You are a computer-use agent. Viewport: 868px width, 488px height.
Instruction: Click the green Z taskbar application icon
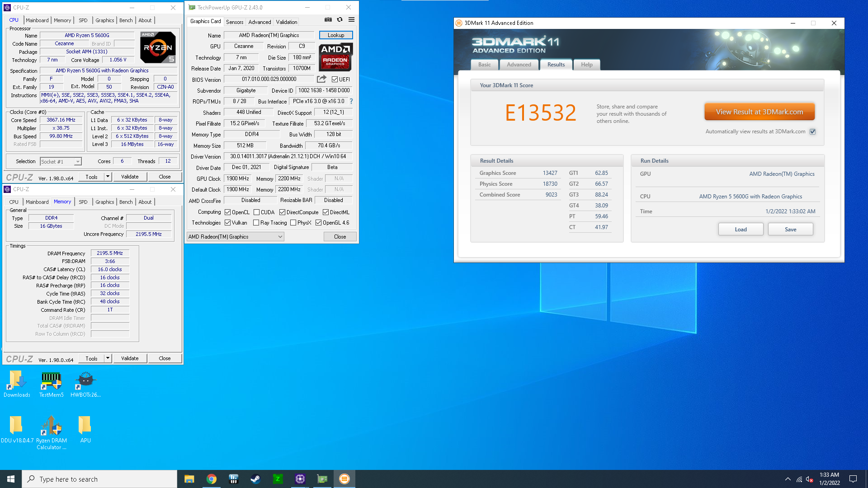(x=278, y=479)
